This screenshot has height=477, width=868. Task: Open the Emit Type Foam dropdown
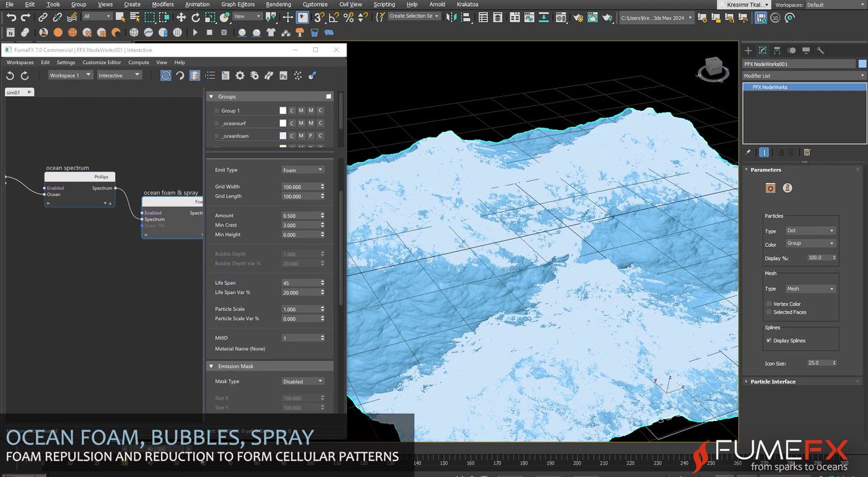[302, 170]
